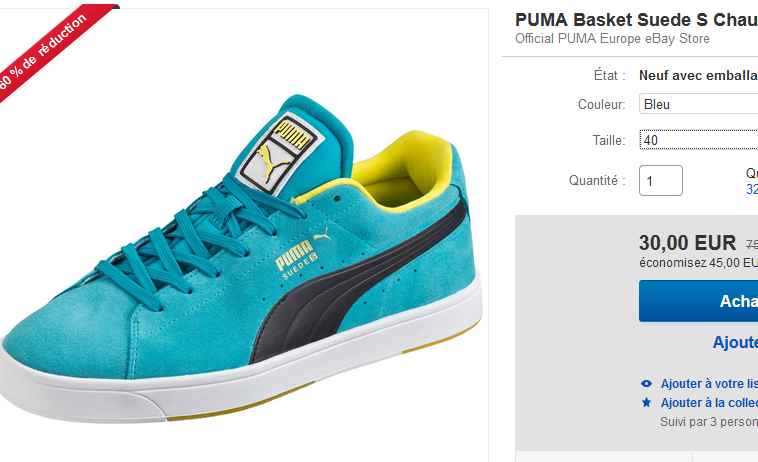Screen dimensions: 758x462
Task: Click the eye icon beside Ajouter à votre liste
Action: pos(646,384)
